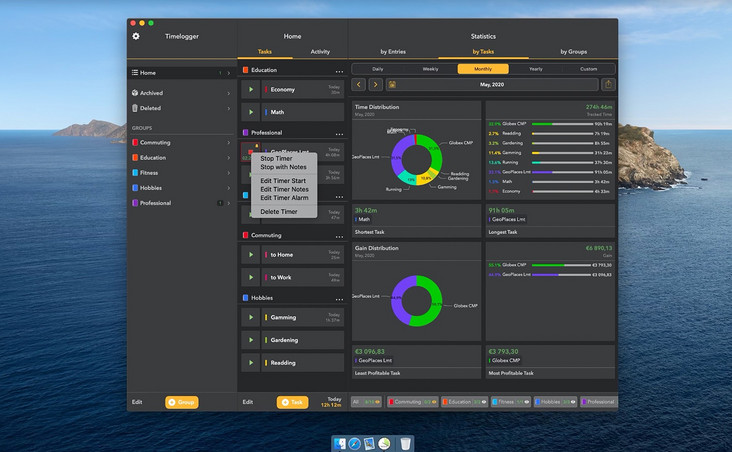This screenshot has width=732, height=452.
Task: Switch to the Activity tab
Action: click(320, 51)
